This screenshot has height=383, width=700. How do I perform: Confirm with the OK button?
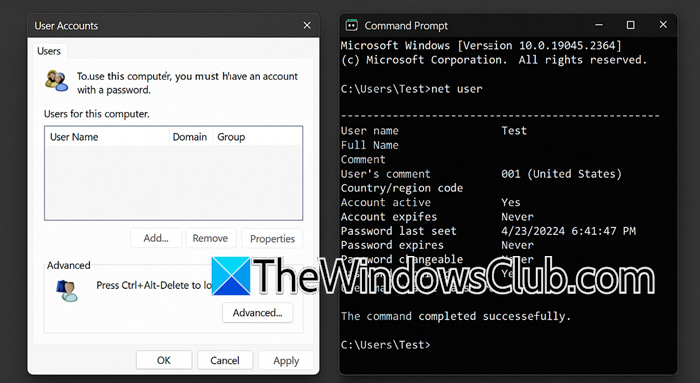(x=164, y=360)
